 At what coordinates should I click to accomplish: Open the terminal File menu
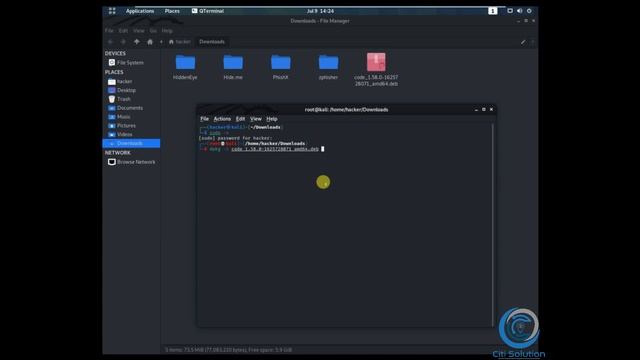(x=204, y=119)
